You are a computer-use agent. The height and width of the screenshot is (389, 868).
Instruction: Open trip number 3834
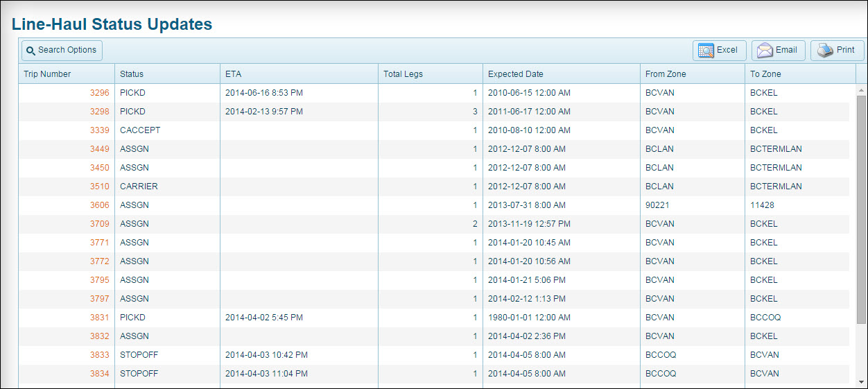click(99, 374)
